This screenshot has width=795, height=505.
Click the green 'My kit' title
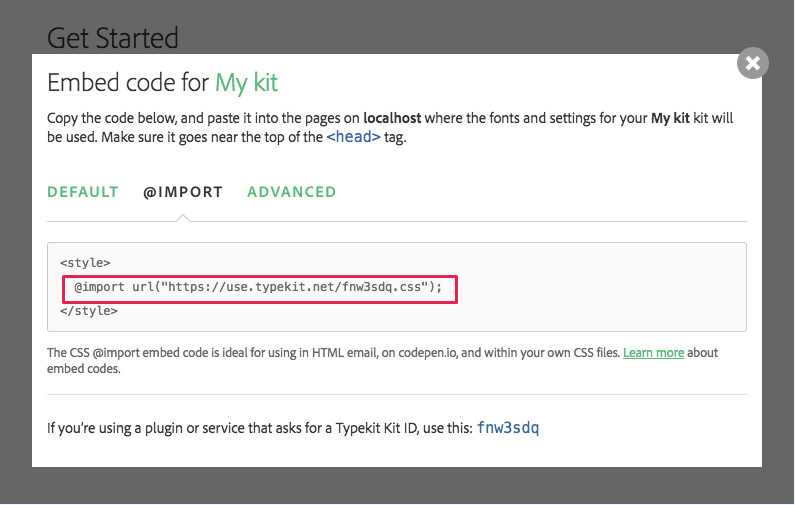click(246, 83)
